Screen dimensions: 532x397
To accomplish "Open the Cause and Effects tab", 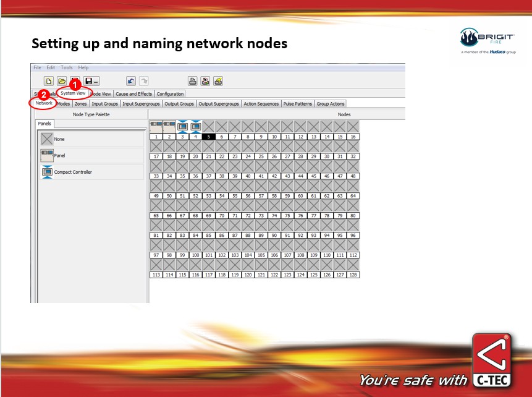I will pyautogui.click(x=133, y=94).
